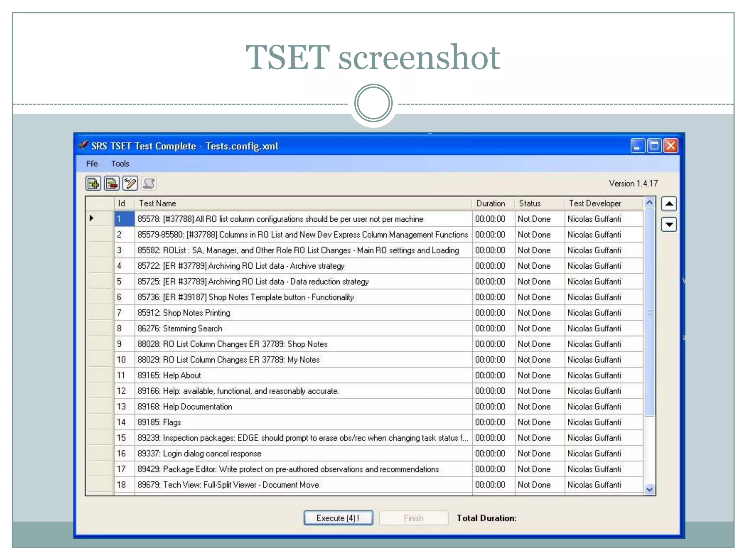Sort by the Id column header
747x560 pixels.
click(x=124, y=203)
